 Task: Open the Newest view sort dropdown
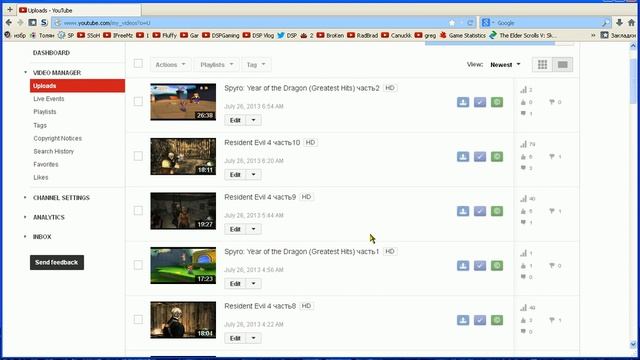[x=505, y=64]
